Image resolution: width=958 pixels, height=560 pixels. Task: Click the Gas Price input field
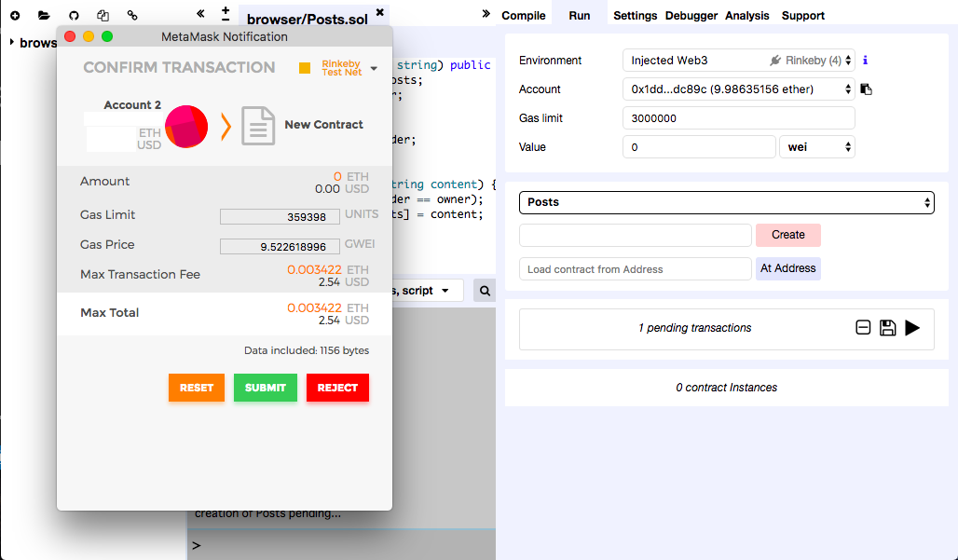tap(286, 247)
